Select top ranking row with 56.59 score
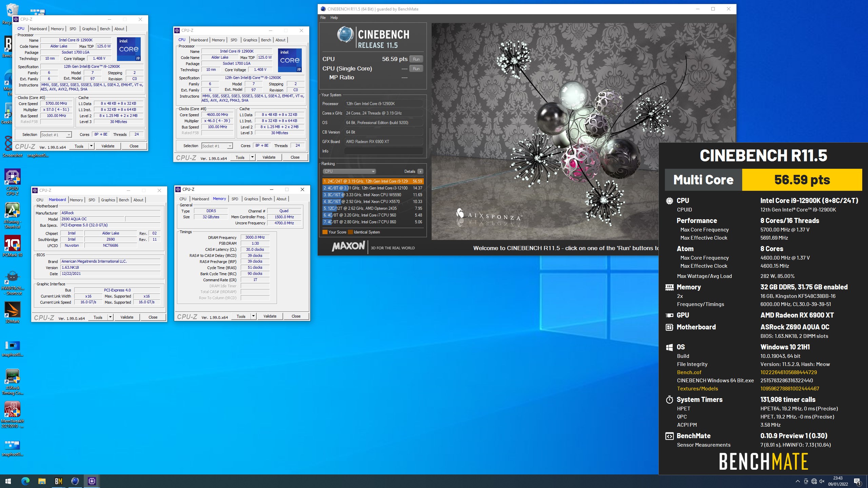The width and height of the screenshot is (868, 488). click(373, 181)
